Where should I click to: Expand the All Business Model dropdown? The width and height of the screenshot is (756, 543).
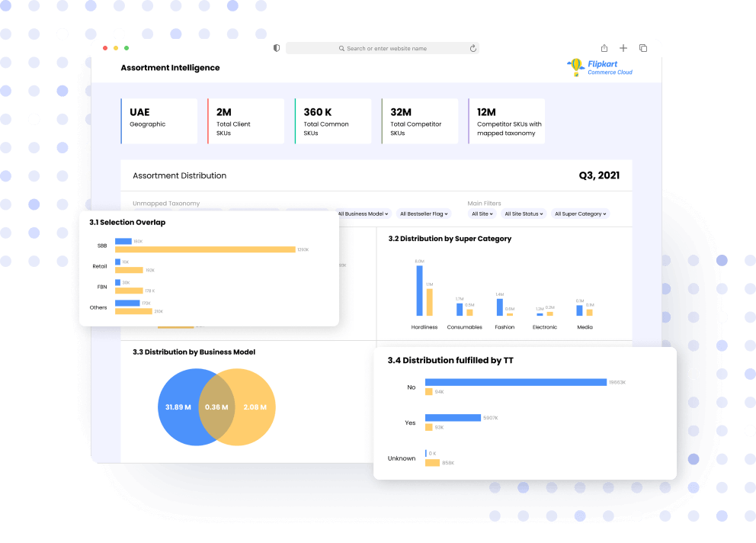364,214
